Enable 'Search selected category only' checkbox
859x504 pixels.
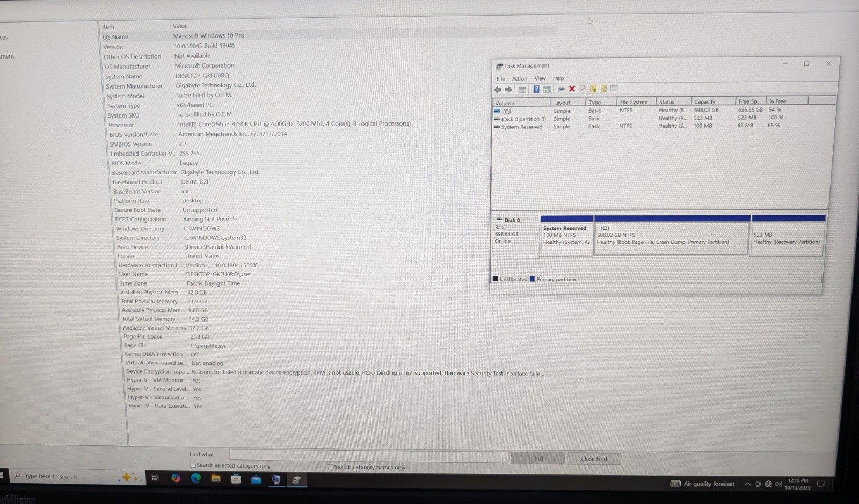(x=193, y=465)
